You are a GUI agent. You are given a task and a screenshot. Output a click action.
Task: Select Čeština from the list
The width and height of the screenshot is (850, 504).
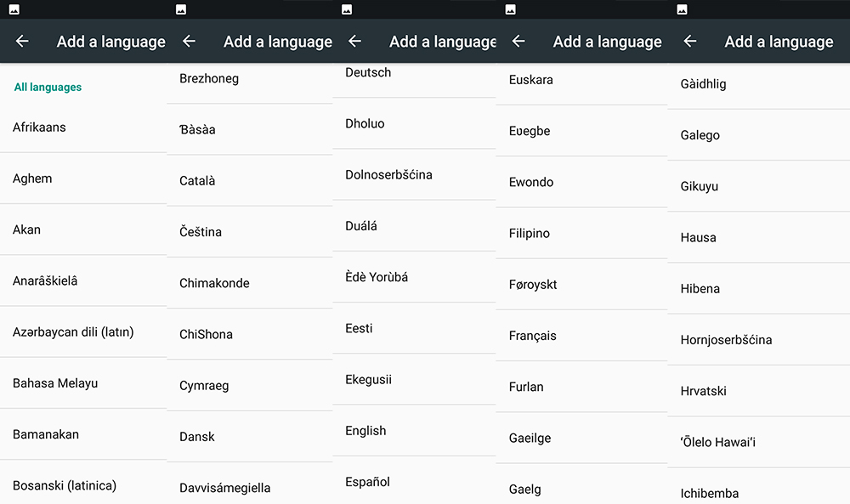click(x=201, y=232)
